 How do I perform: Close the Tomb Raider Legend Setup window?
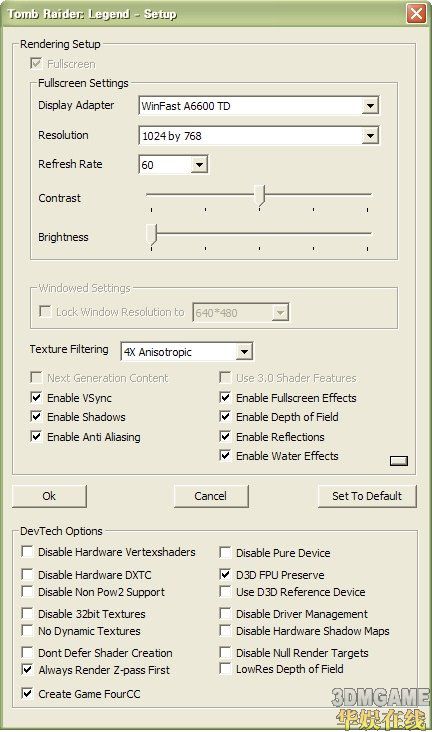tap(416, 13)
